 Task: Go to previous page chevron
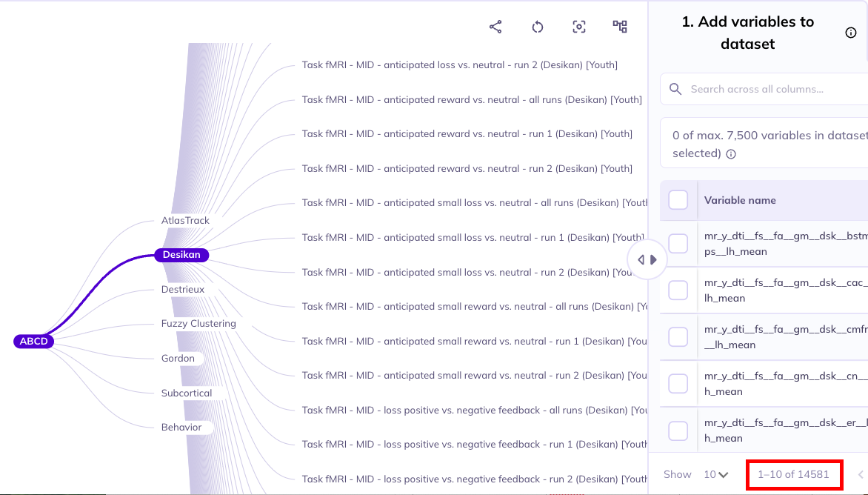coord(861,474)
